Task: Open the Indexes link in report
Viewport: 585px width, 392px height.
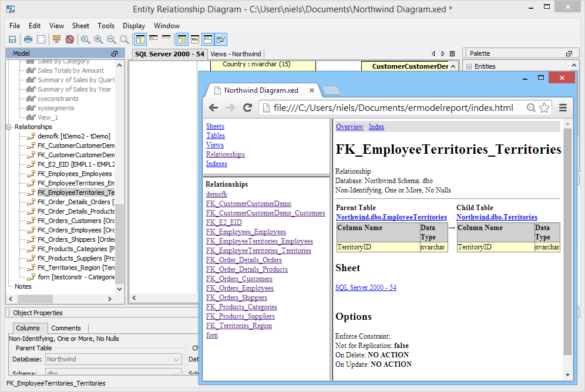Action: [x=217, y=164]
